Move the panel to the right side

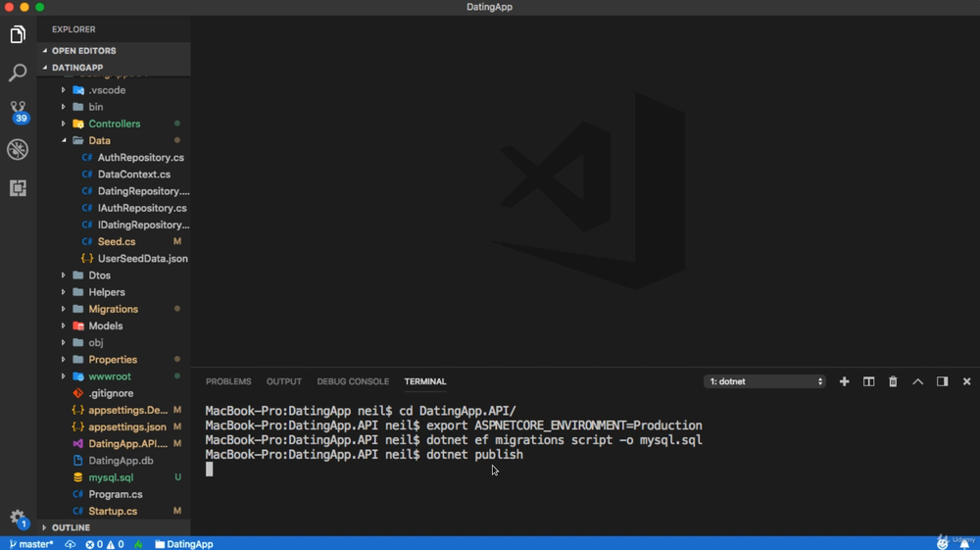pos(942,381)
